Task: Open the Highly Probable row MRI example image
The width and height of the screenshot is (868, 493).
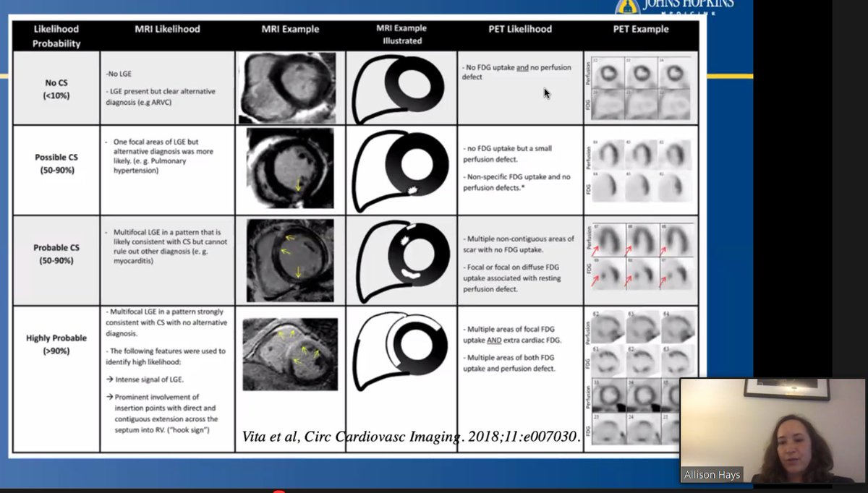Action: (x=290, y=354)
